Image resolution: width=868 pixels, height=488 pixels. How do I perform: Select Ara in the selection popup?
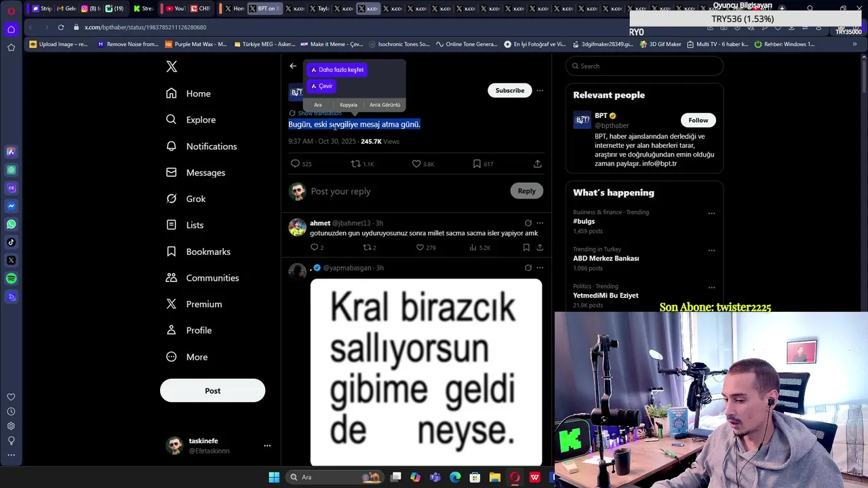tap(317, 105)
